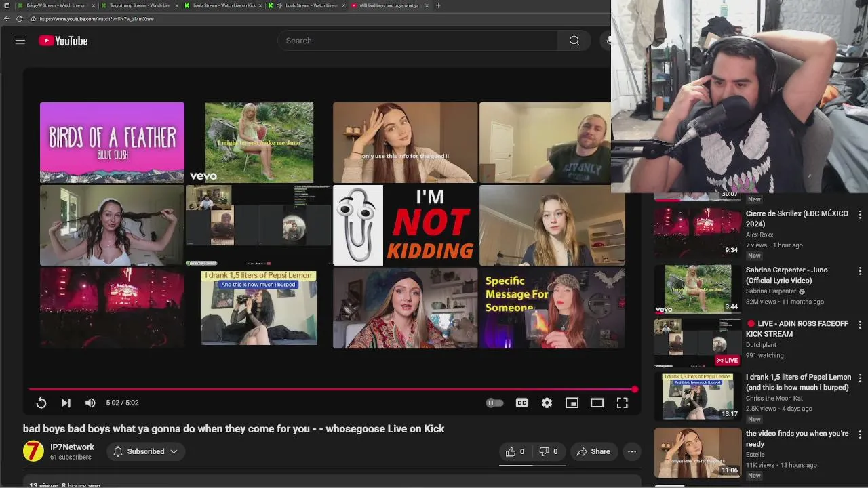Open options menu for Skrillex video
868x488 pixels.
[860, 215]
